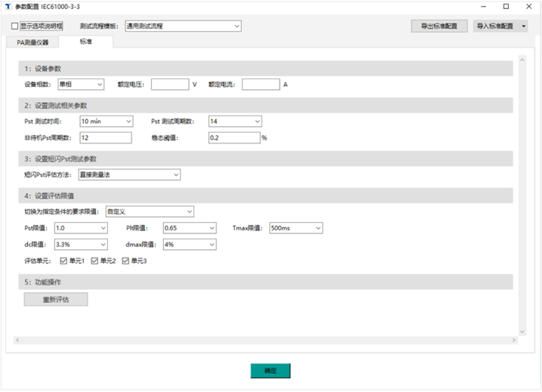Click the 非待机Pst周期数 input field
This screenshot has height=392, width=542.
(106, 137)
